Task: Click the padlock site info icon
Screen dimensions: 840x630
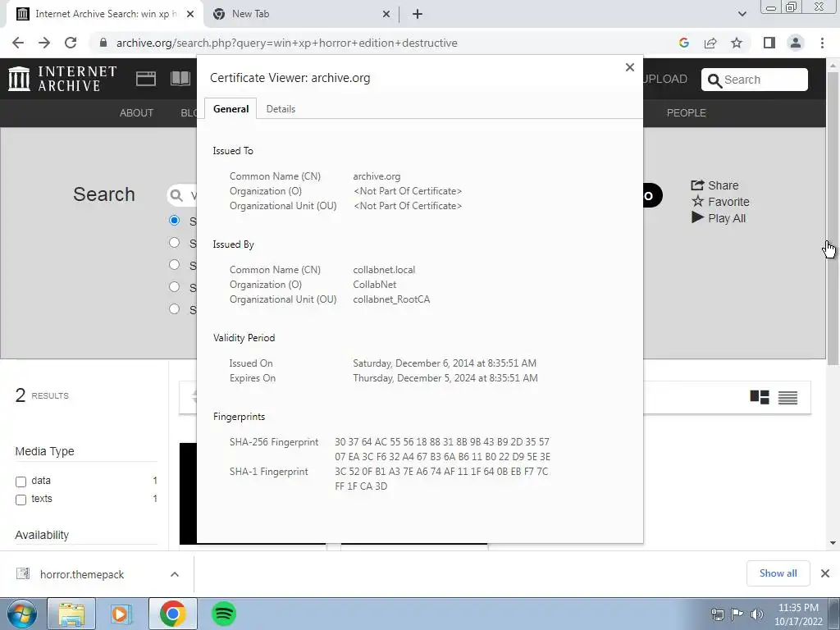Action: pos(103,43)
